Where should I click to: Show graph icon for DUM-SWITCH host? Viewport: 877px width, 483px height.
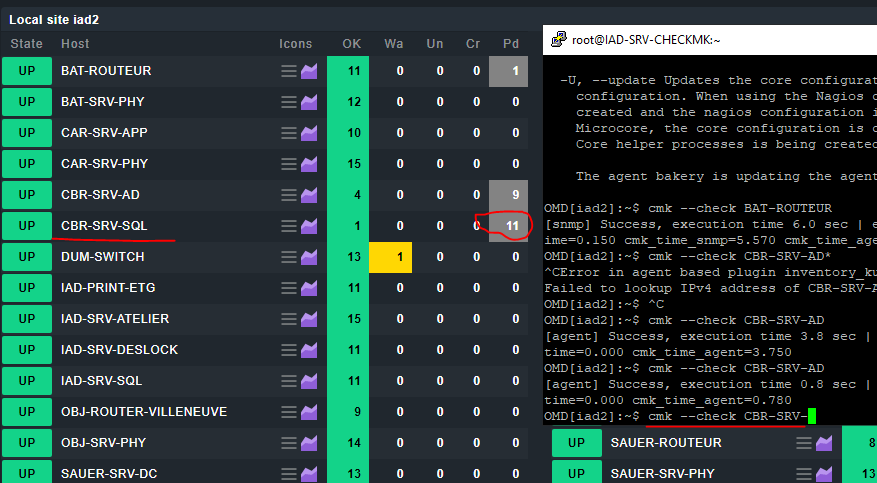309,257
